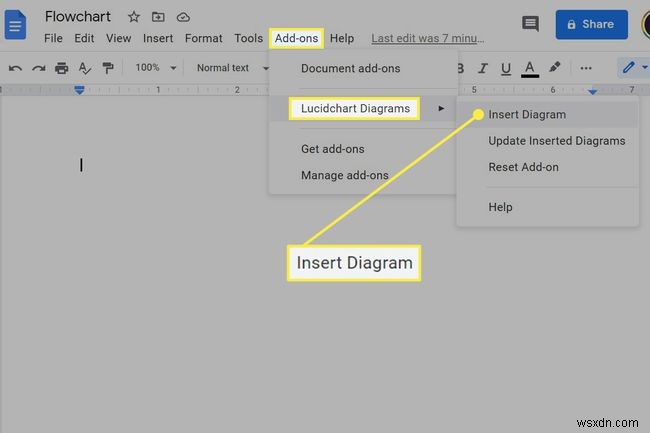The height and width of the screenshot is (433, 650).
Task: Open the text color picker
Action: click(529, 69)
